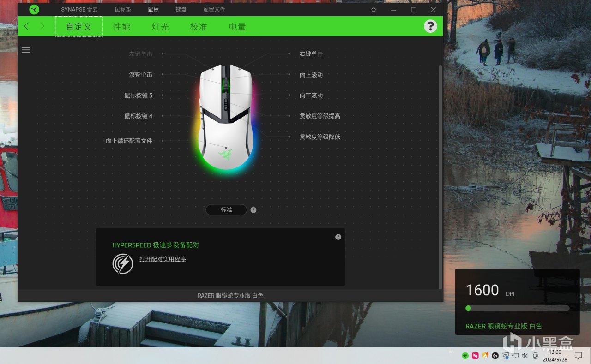Viewport: 591px width, 364px height.
Task: Open the 电量 tab
Action: [x=237, y=27]
